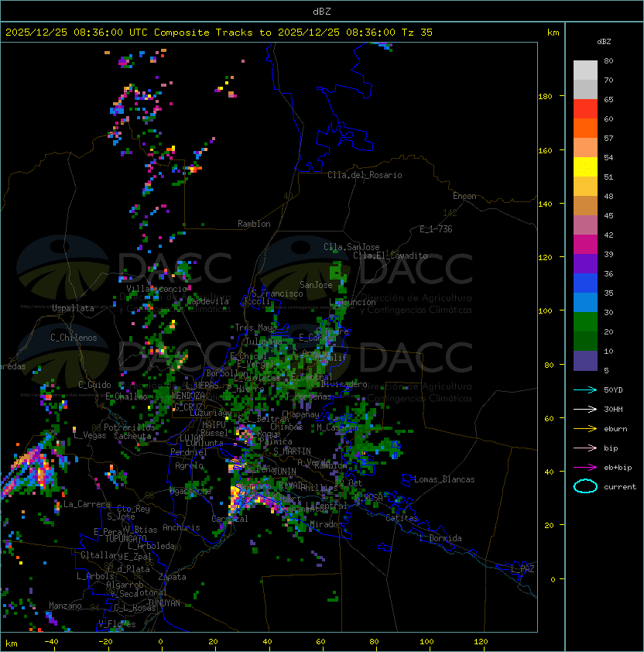
Task: Pick the magenta swatch in the dBZ scale
Action: (x=585, y=245)
